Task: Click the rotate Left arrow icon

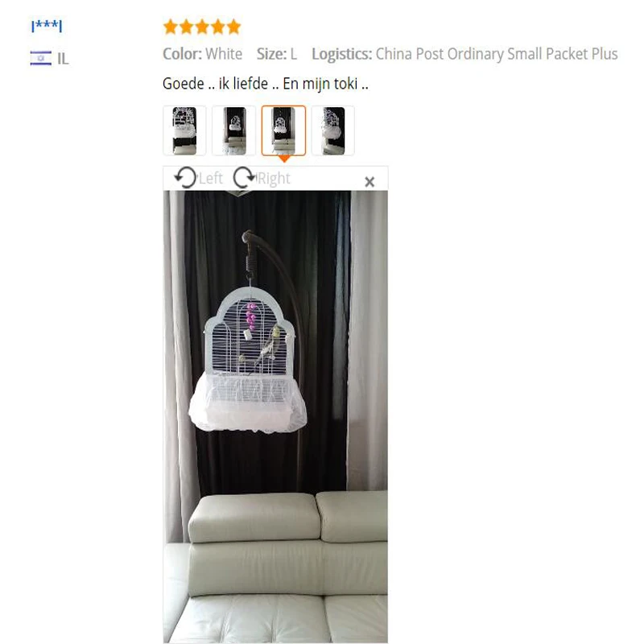Action: (x=185, y=177)
